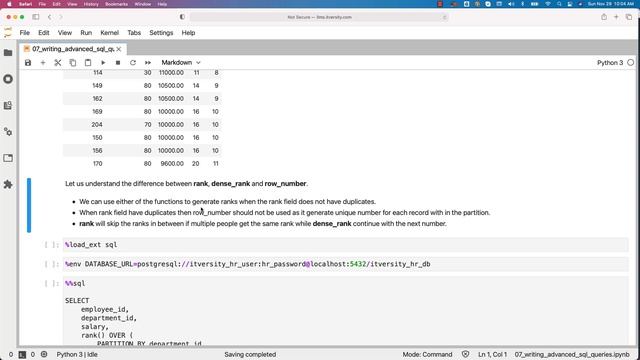Viewport: 640px width, 360px height.
Task: Click the Mode: Command status text
Action: tap(427, 354)
